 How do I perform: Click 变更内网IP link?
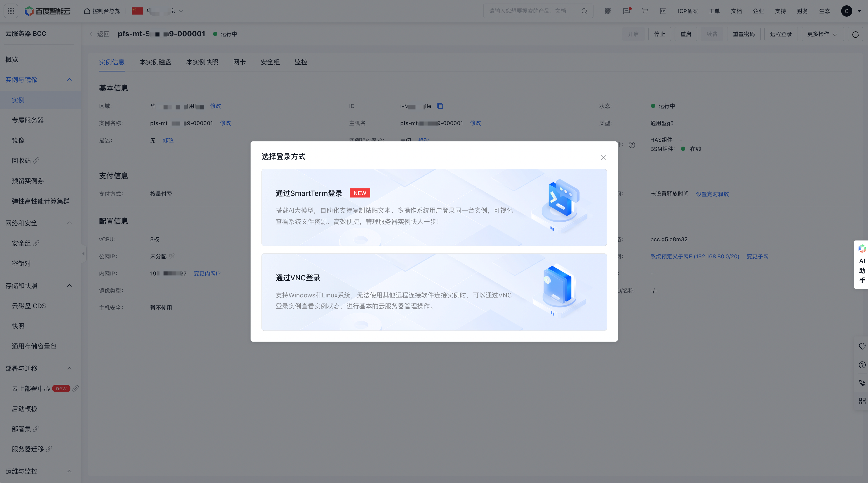pyautogui.click(x=207, y=273)
